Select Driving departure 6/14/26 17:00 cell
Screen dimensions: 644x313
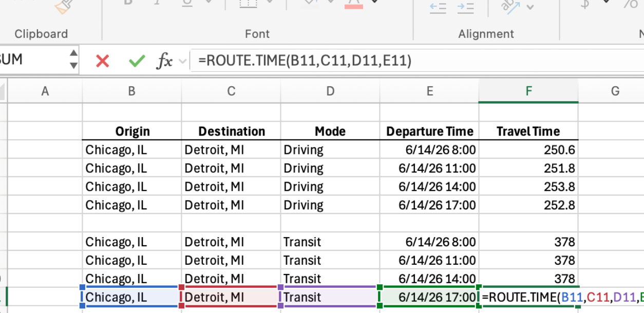coord(429,205)
